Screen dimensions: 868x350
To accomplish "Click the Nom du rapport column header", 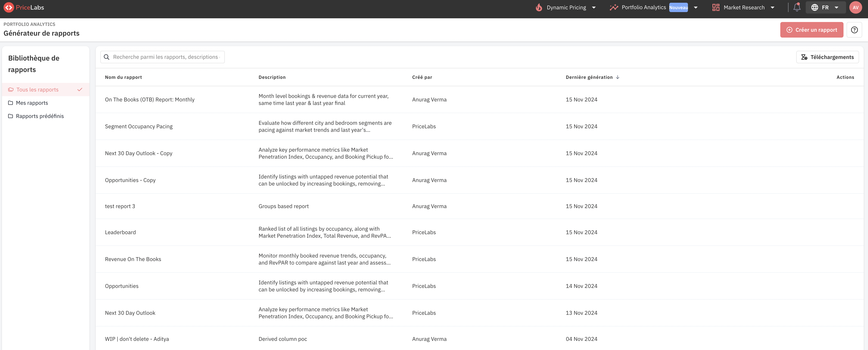I will tap(123, 77).
